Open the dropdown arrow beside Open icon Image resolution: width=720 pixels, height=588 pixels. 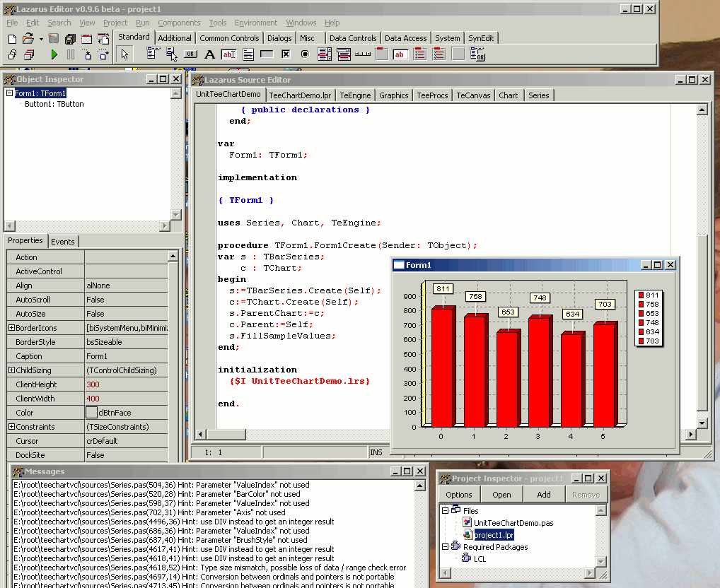point(41,39)
